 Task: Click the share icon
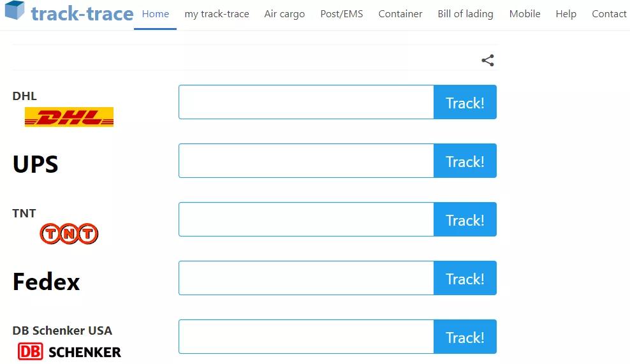(x=488, y=61)
